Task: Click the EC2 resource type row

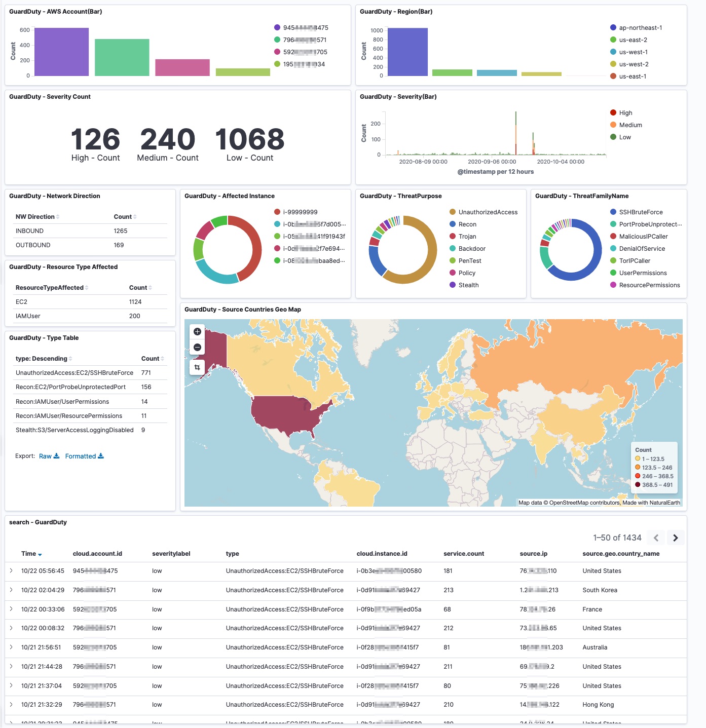Action: point(91,302)
